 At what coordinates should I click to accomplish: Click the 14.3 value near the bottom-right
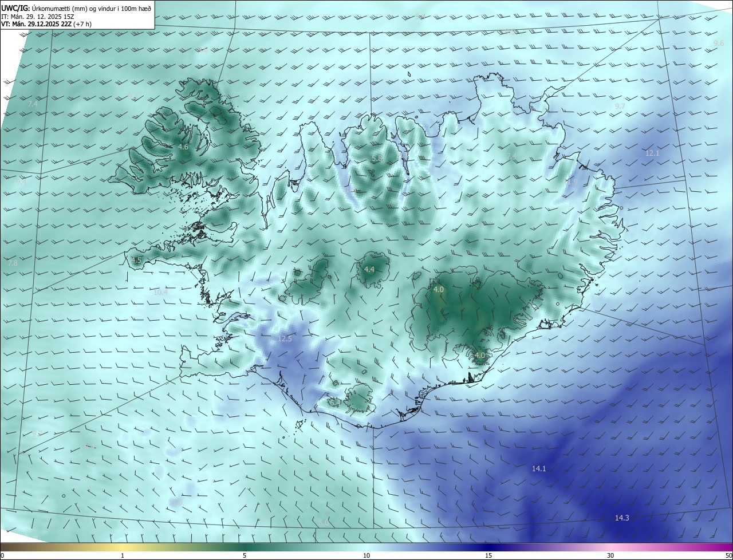click(622, 518)
